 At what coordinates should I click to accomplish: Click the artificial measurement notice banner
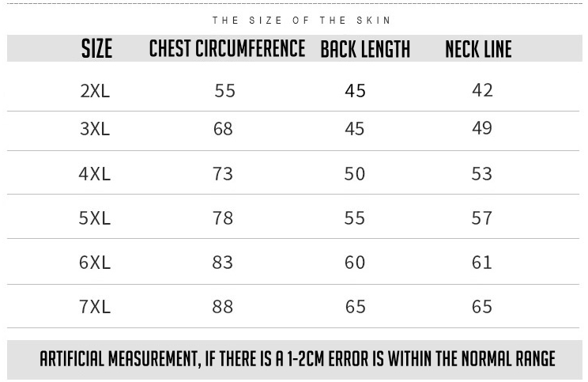point(295,360)
